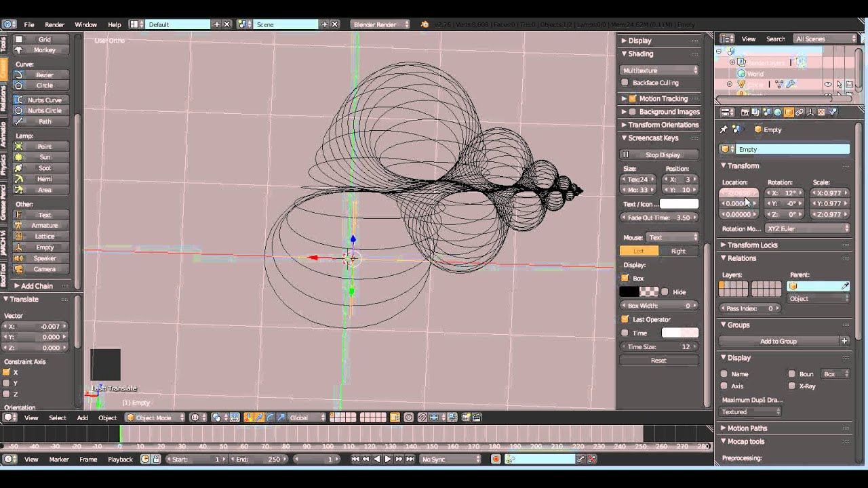This screenshot has height=488, width=868.
Task: Open the Render properties tab icon
Action: tap(745, 113)
